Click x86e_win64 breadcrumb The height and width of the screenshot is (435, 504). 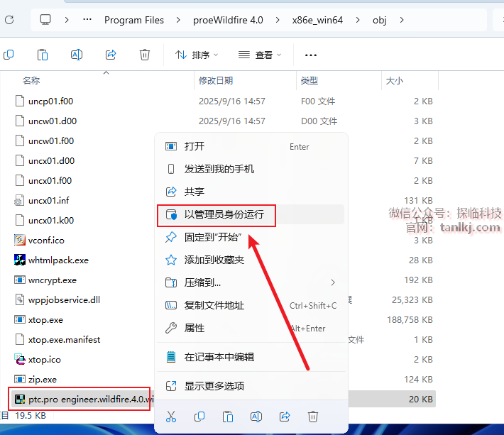(x=317, y=20)
